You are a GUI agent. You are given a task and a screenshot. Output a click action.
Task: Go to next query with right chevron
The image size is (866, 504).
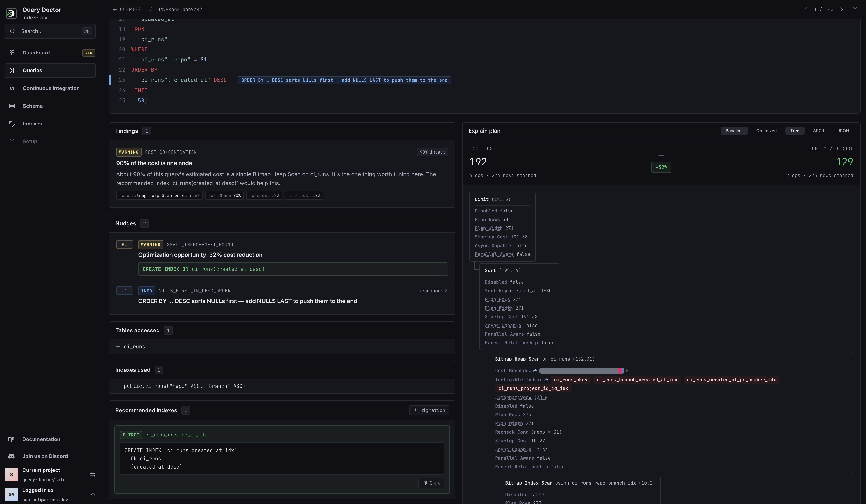click(x=841, y=9)
